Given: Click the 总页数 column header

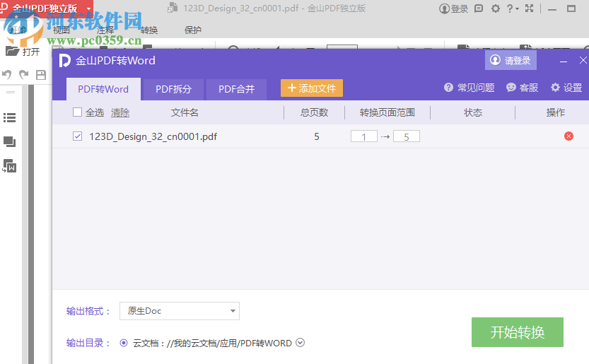Looking at the screenshot, I should (315, 112).
